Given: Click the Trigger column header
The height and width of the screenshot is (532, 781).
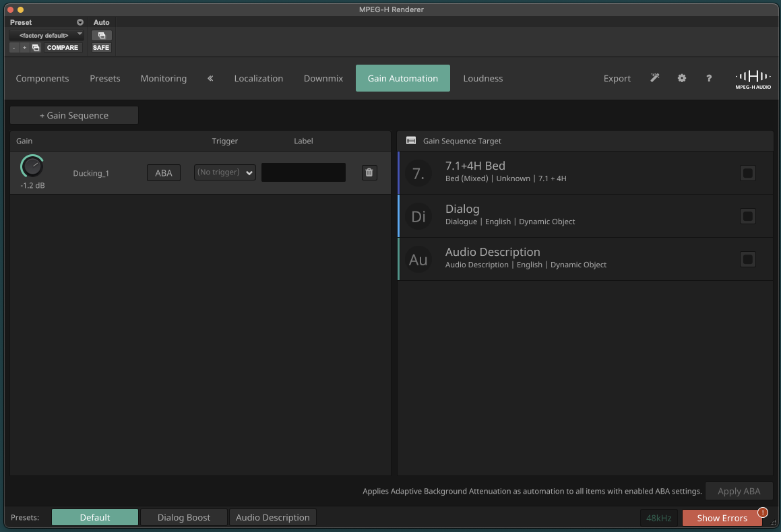Looking at the screenshot, I should [224, 141].
